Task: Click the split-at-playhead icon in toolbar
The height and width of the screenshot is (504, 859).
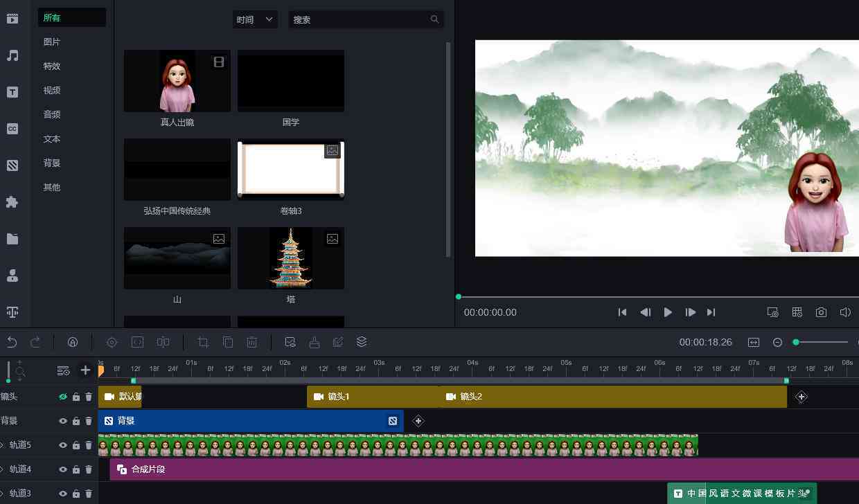Action: pos(163,342)
